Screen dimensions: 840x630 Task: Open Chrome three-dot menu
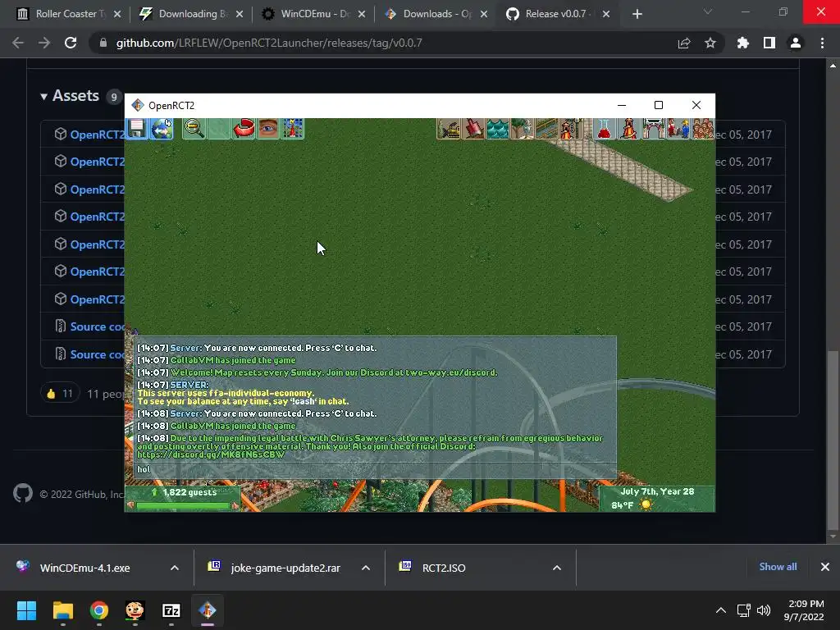point(822,43)
